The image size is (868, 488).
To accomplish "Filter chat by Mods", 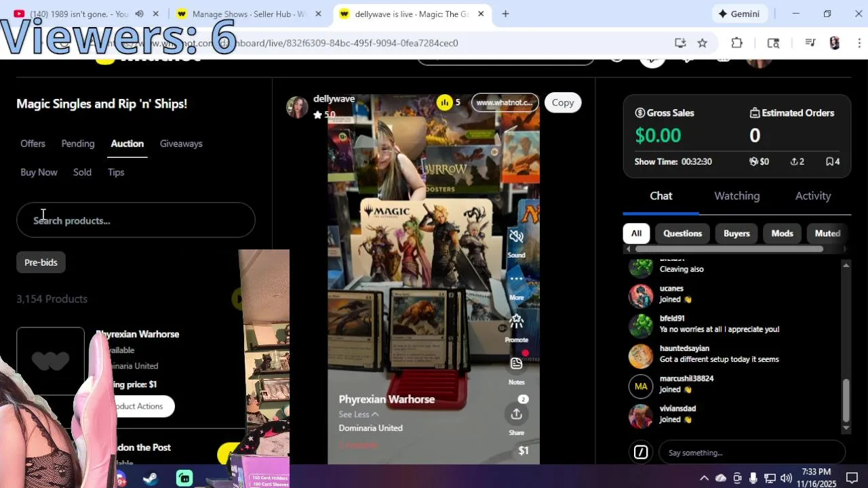I will click(x=782, y=233).
